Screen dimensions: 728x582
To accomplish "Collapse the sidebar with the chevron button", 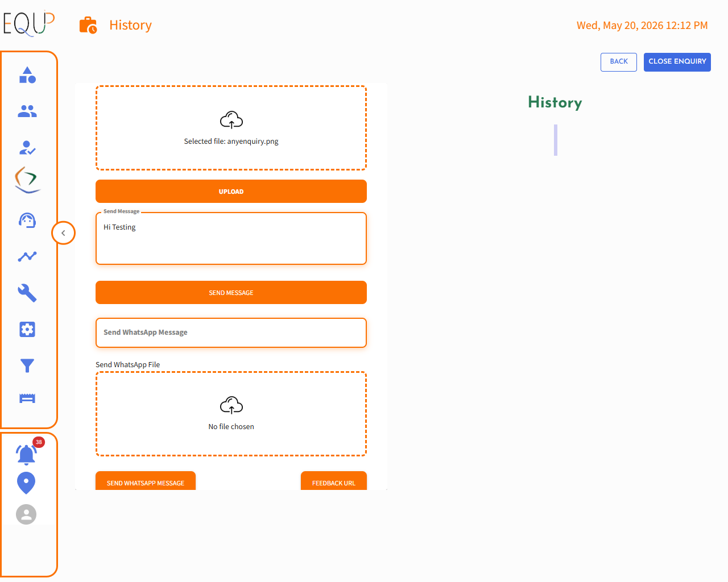I will (63, 233).
